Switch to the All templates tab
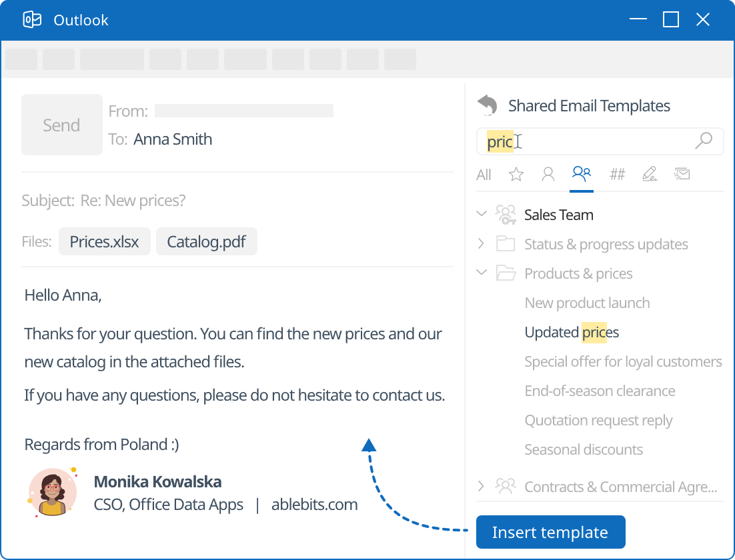735x560 pixels. [x=484, y=174]
